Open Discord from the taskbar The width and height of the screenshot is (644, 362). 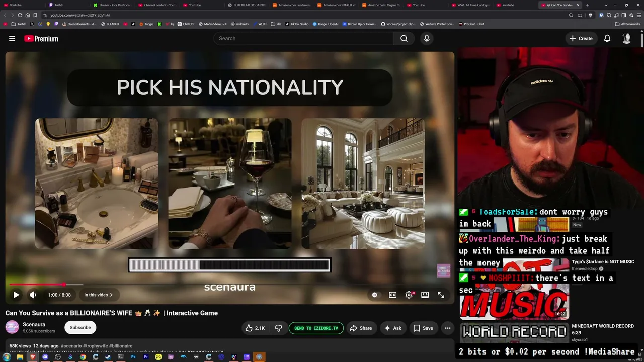(x=45, y=357)
